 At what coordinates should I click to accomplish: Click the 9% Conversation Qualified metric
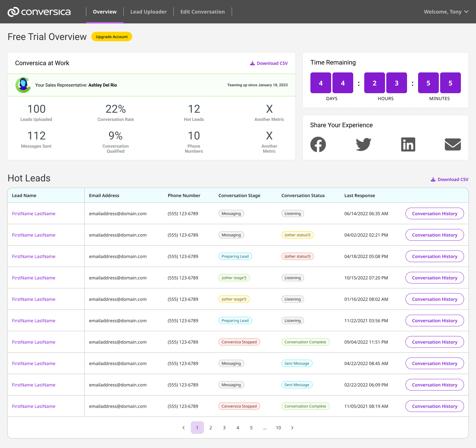pos(116,142)
